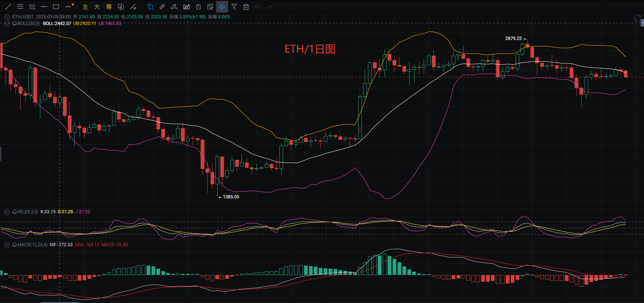
Task: Click the lock drawings icon
Action: [198, 7]
